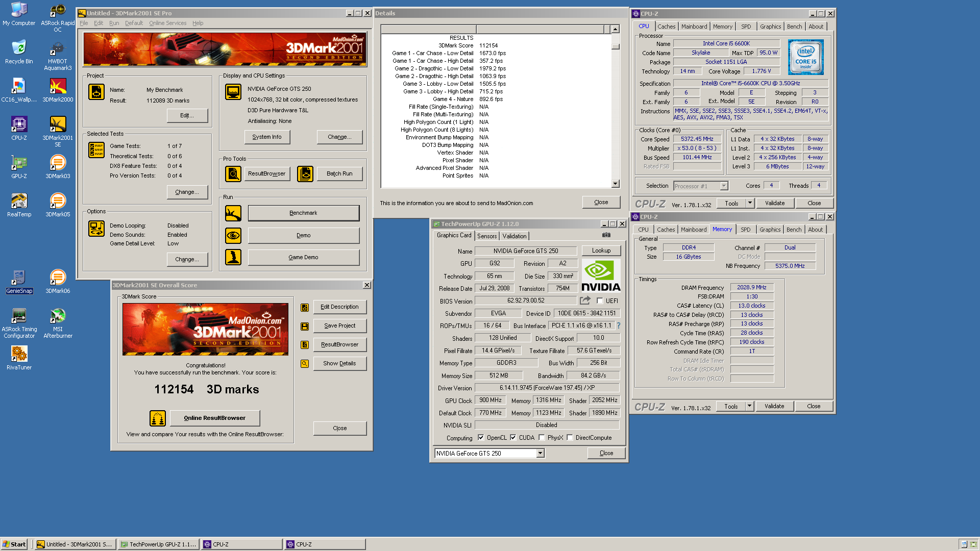Open Sensors tab in GPU-Z
The width and height of the screenshot is (980, 551).
[487, 236]
